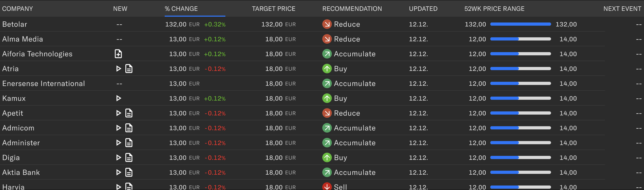Sort by COMPANY column header
Screen dimensions: 644x190
17,9
